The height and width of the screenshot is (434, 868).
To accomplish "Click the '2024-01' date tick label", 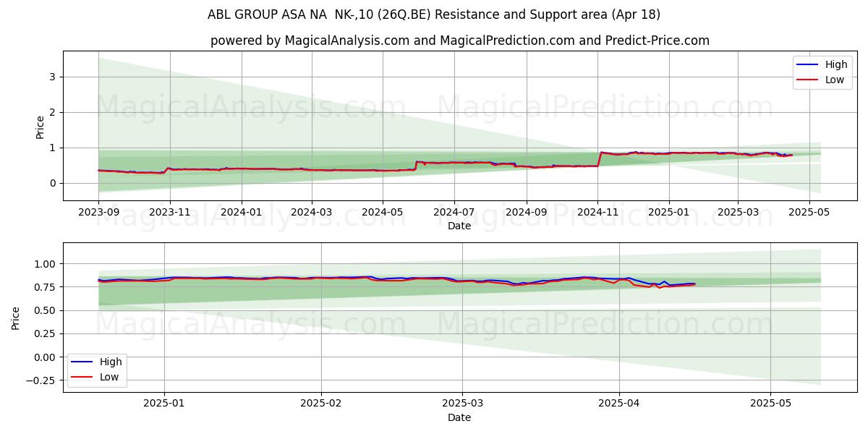I will (241, 212).
